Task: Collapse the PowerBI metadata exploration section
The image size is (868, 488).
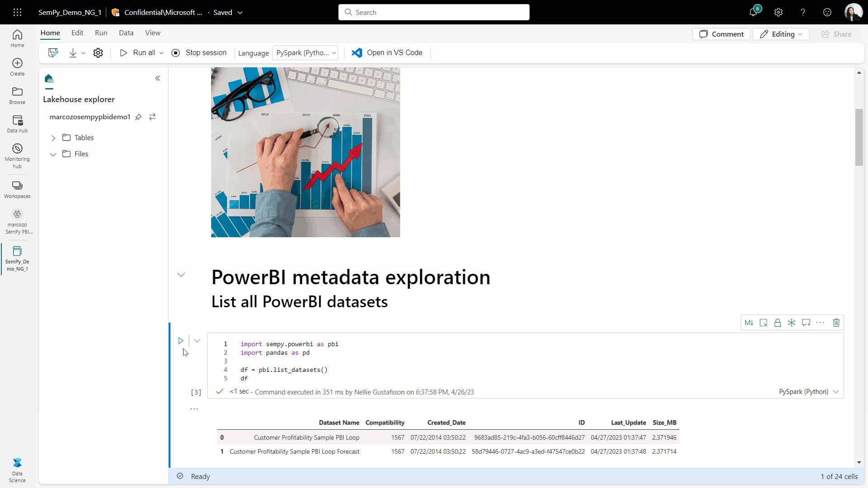Action: (181, 275)
